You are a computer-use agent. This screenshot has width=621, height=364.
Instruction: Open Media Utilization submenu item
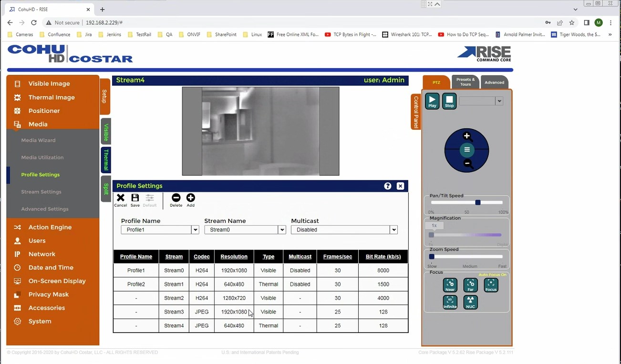(x=42, y=157)
